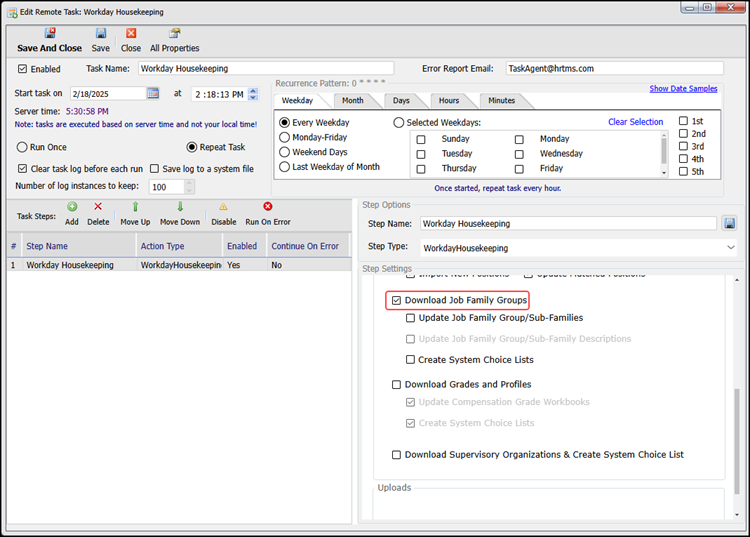Open the Step Type dropdown

pyautogui.click(x=731, y=248)
